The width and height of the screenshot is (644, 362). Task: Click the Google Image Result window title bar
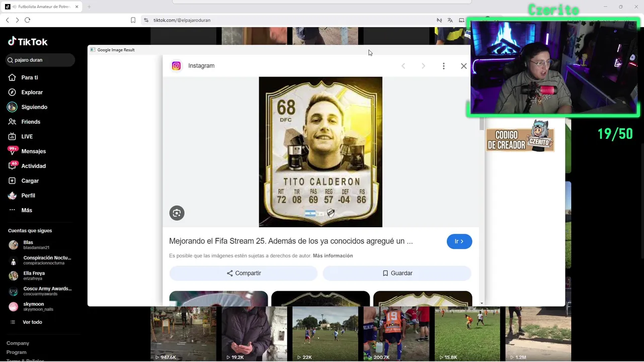tap(279, 50)
